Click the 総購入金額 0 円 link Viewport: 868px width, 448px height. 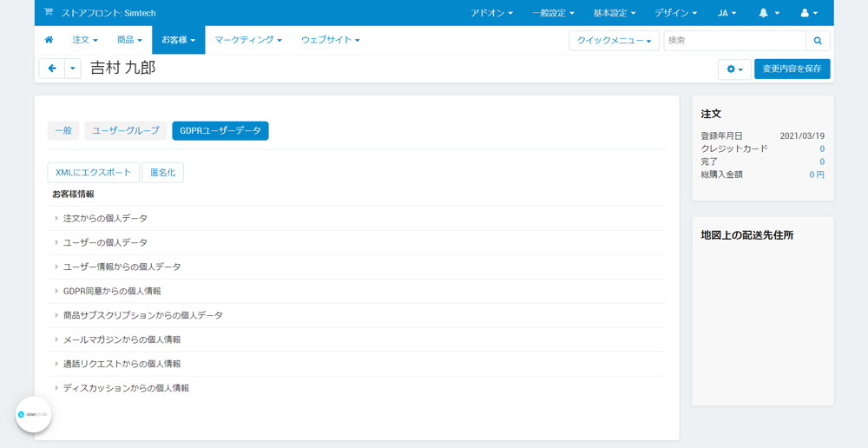point(817,175)
